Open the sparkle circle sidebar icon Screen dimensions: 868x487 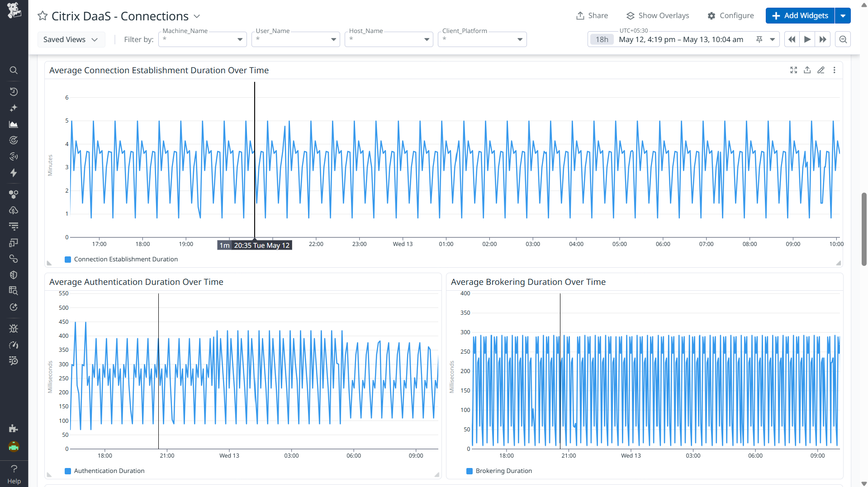(x=14, y=307)
